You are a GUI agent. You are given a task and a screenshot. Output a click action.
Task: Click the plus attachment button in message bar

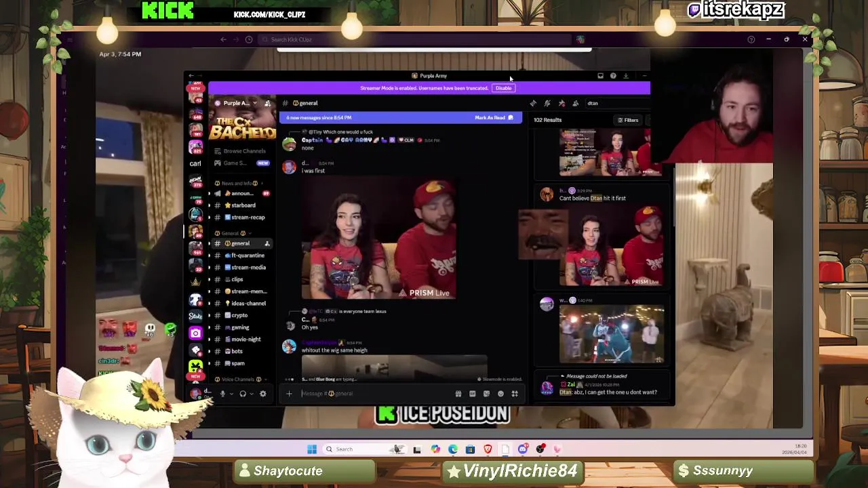click(x=289, y=394)
